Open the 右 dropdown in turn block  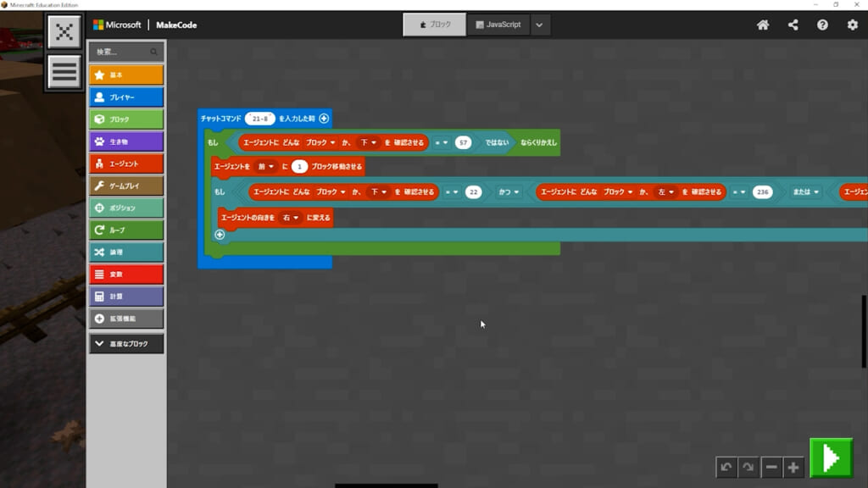291,218
